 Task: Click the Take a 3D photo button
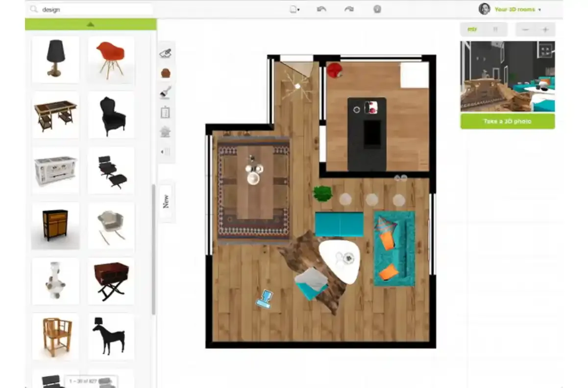pyautogui.click(x=508, y=121)
